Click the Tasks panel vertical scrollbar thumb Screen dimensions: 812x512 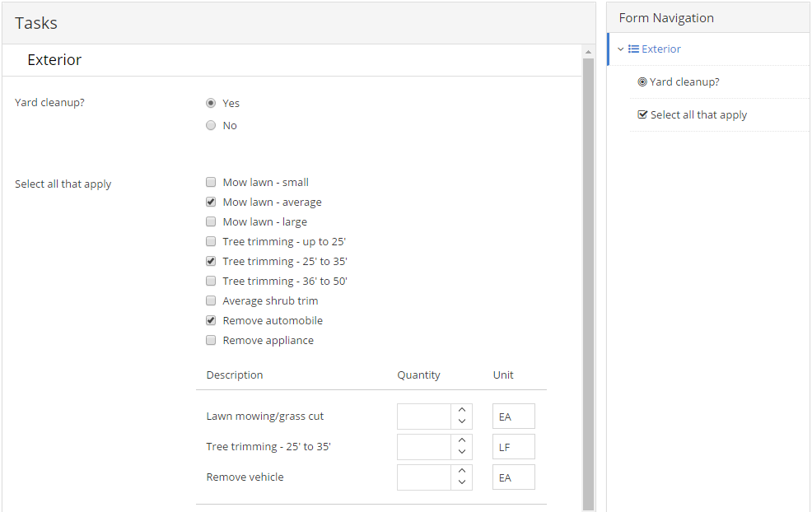click(588, 284)
